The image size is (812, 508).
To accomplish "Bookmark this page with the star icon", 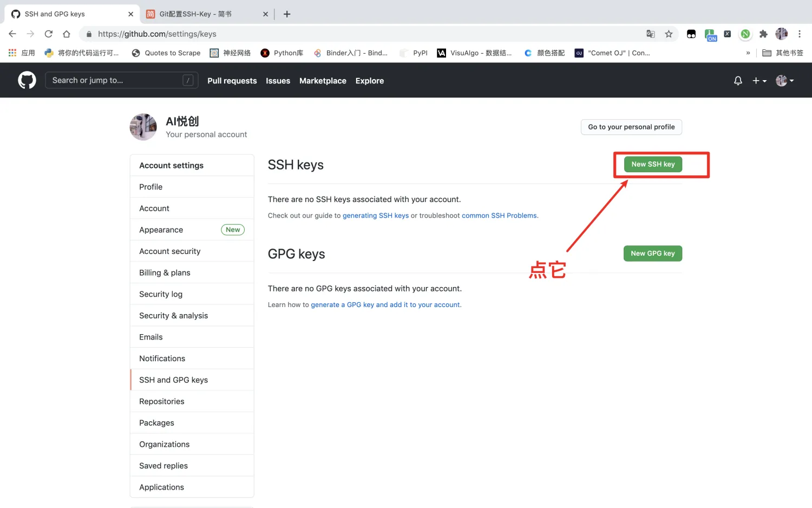I will [669, 34].
